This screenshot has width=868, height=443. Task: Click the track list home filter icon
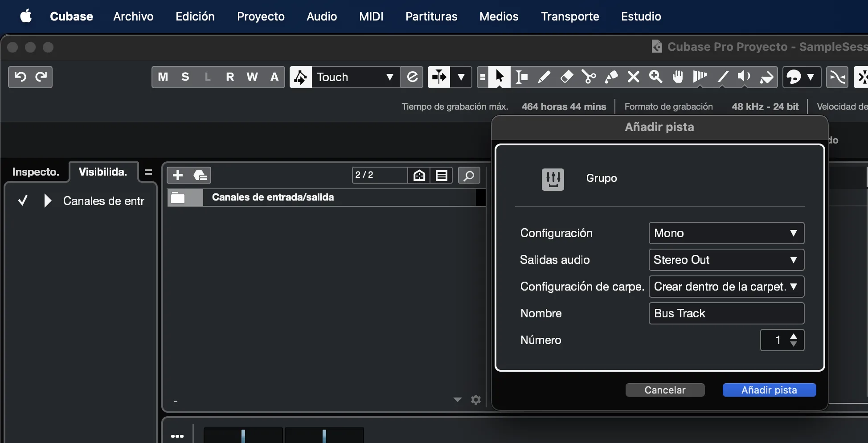(x=419, y=175)
